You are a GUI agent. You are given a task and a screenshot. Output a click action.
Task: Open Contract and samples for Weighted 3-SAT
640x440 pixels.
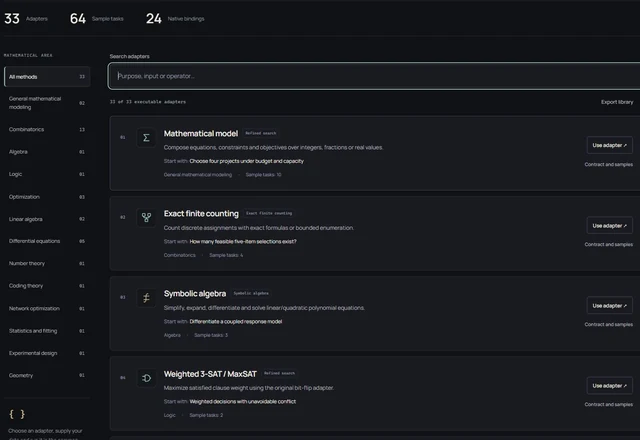[609, 404]
